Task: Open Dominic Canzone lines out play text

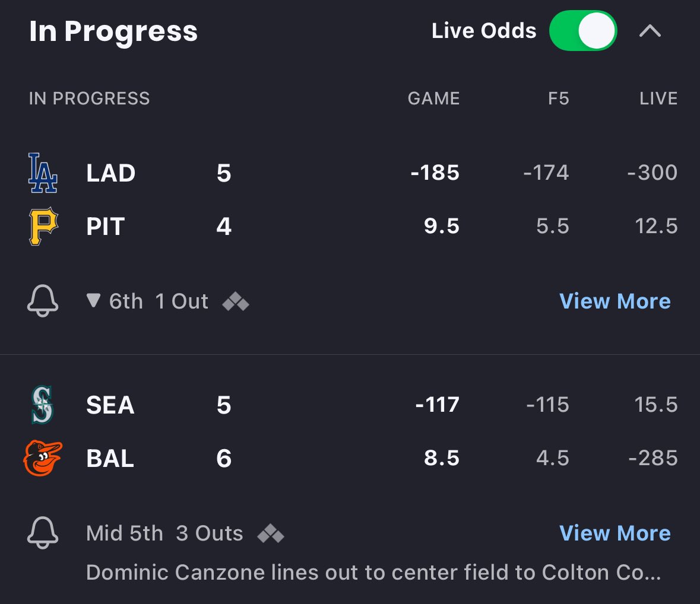Action: pos(373,573)
